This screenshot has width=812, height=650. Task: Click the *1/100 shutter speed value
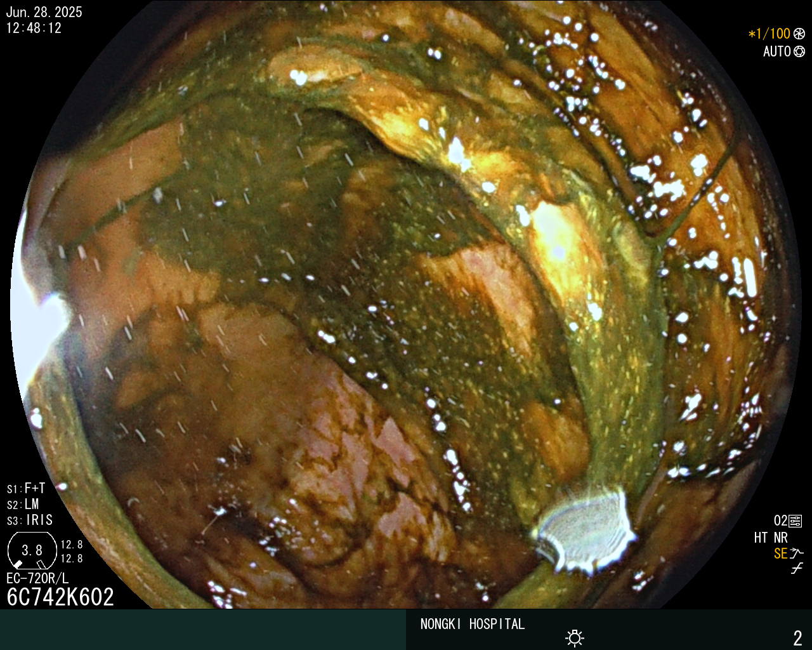[769, 34]
